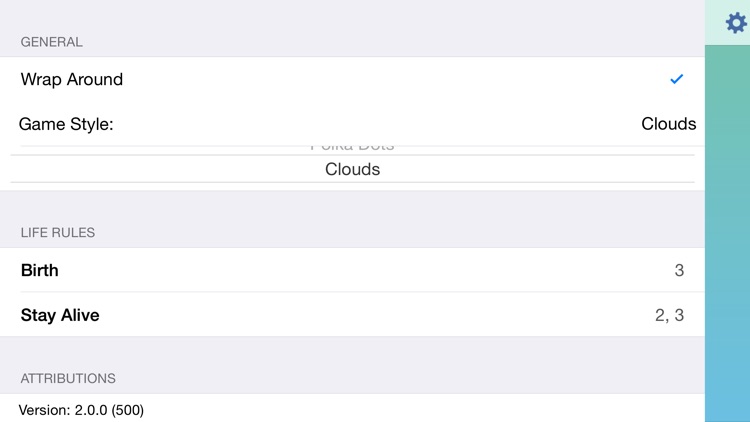Click the ATTRIBUTIONS section header

(68, 378)
